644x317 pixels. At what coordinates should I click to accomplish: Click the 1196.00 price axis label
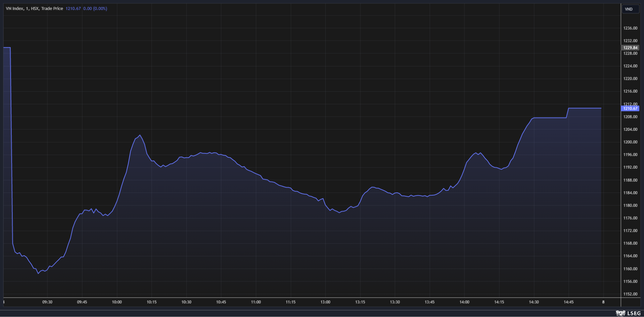(x=630, y=155)
